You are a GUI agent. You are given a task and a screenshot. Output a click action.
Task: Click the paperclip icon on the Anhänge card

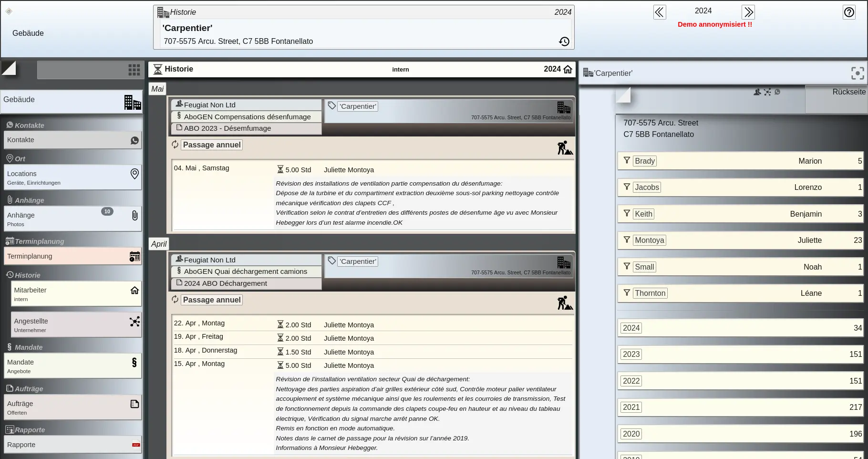[x=134, y=216]
